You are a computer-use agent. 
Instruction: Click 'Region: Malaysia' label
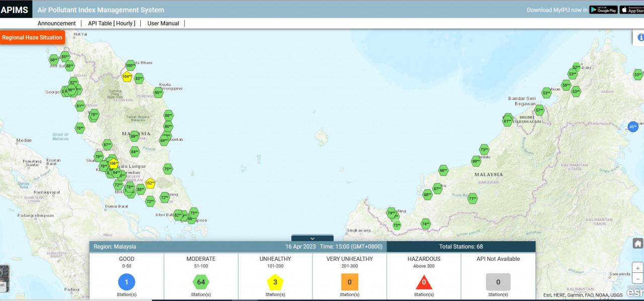pos(115,247)
